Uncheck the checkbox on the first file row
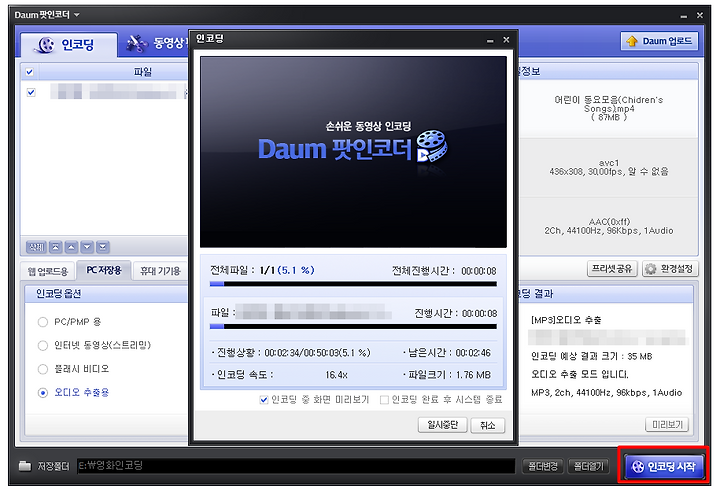Viewport: 720px width, 490px height. point(31,92)
